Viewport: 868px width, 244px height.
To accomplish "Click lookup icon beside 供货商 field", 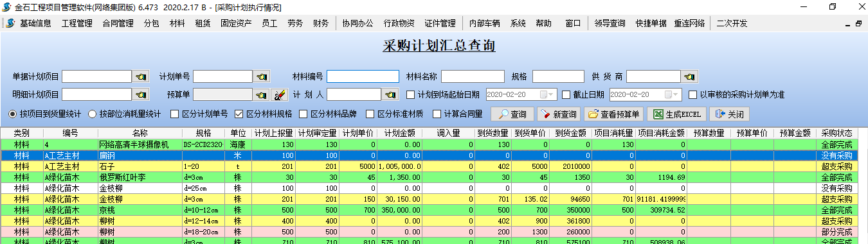I will [690, 77].
